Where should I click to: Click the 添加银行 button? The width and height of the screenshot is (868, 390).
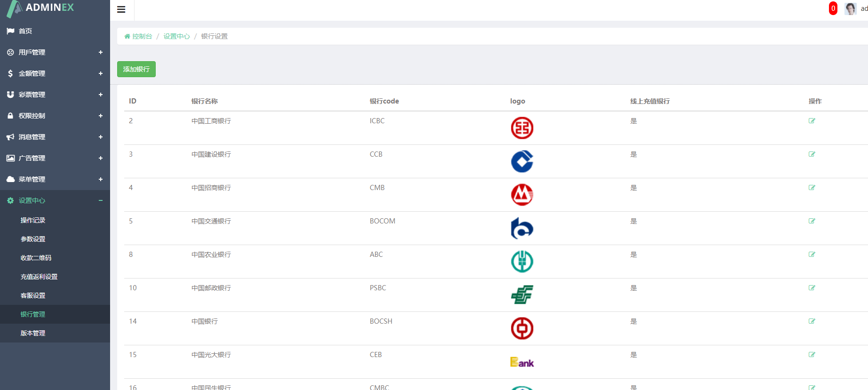click(x=136, y=69)
